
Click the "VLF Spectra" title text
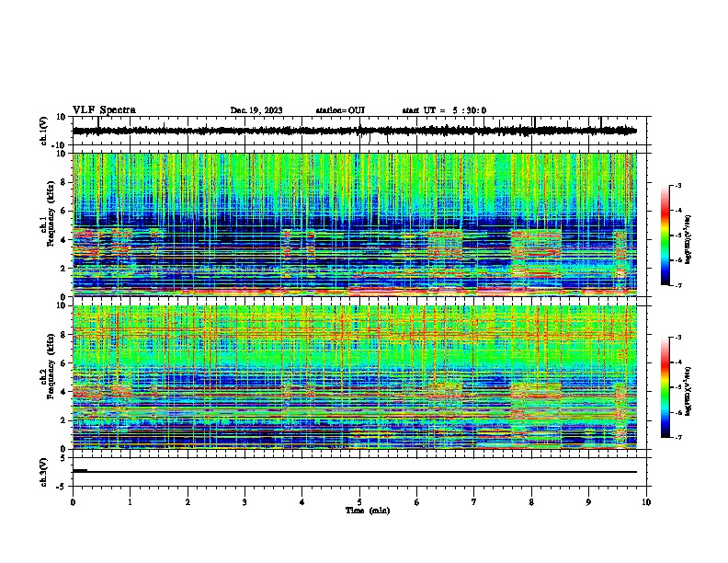click(104, 110)
